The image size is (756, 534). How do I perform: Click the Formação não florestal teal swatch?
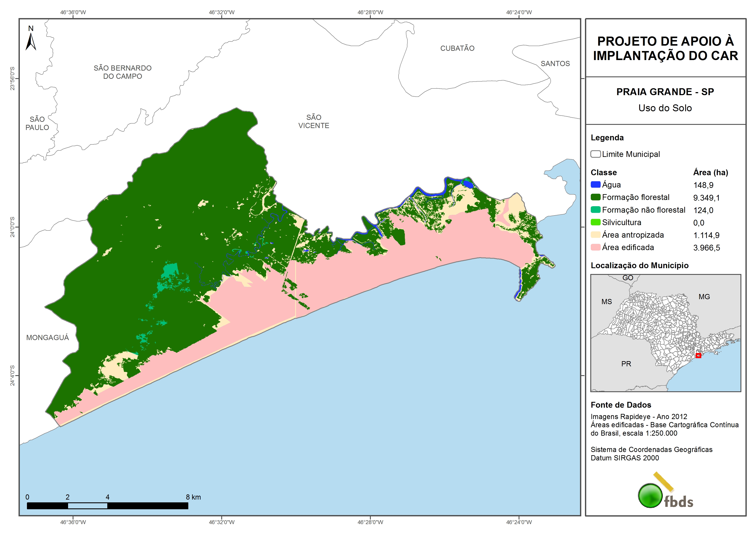595,210
